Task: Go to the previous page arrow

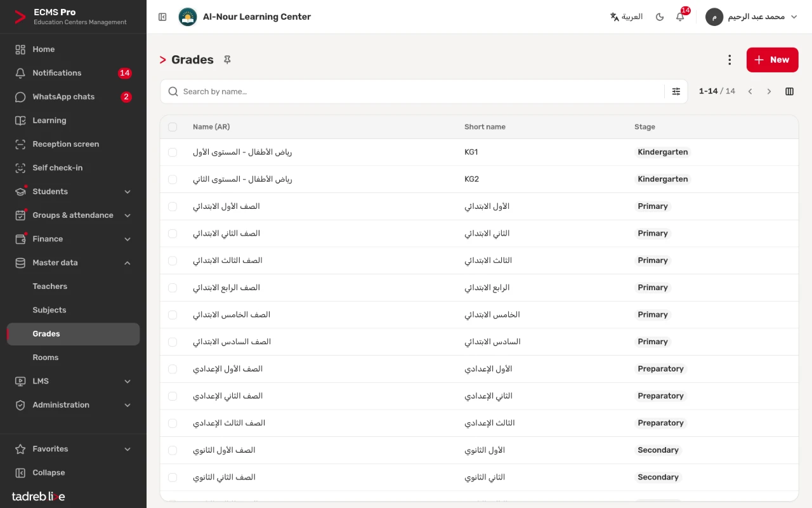Action: tap(750, 91)
